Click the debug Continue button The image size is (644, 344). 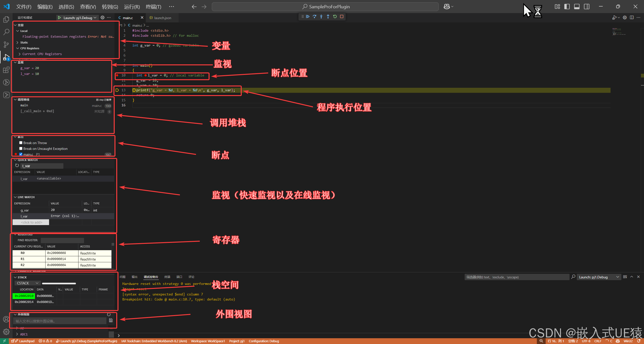[308, 17]
